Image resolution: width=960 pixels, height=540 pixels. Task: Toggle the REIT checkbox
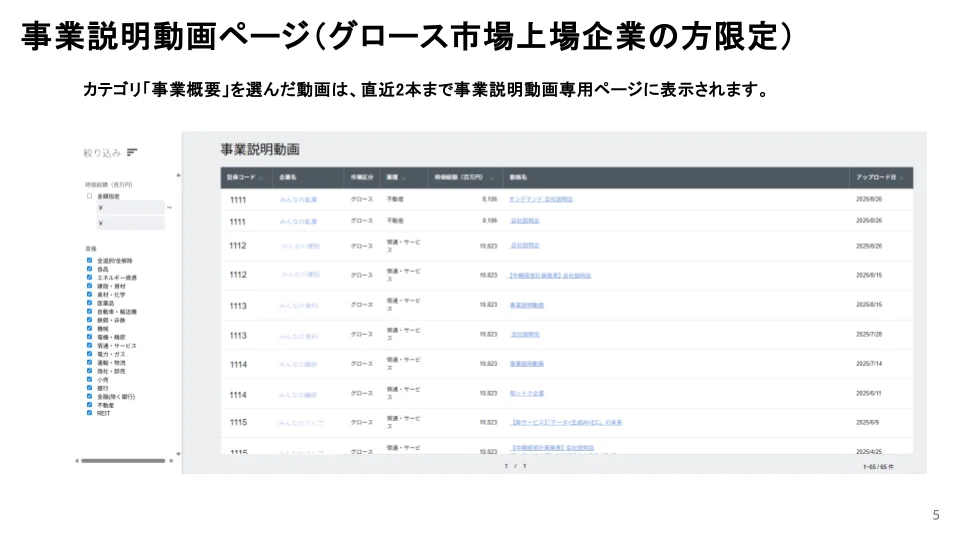coord(89,413)
